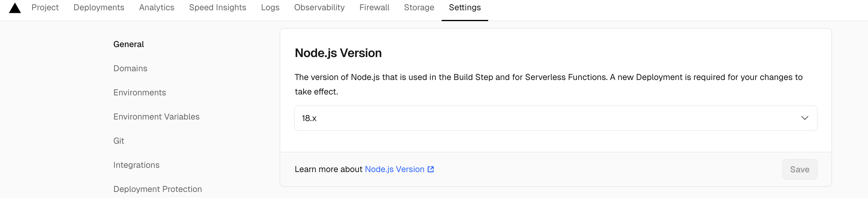View the Logs tab

[x=270, y=8]
